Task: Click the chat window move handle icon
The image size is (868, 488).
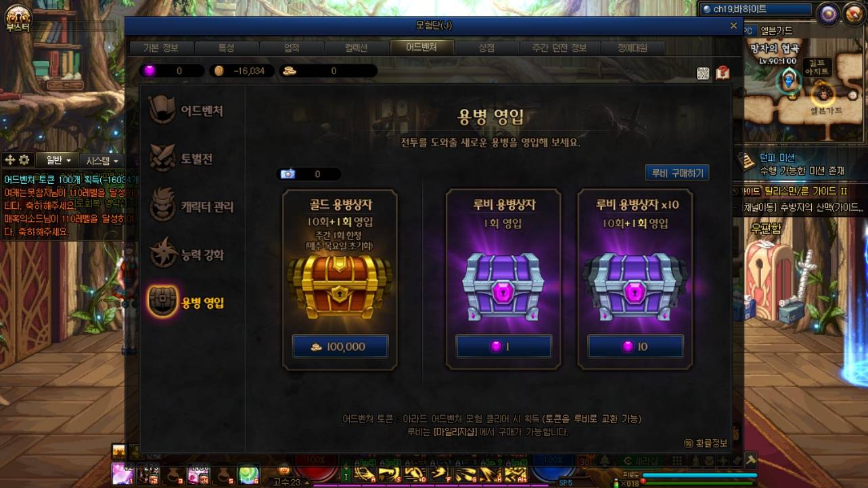Action: click(x=9, y=160)
